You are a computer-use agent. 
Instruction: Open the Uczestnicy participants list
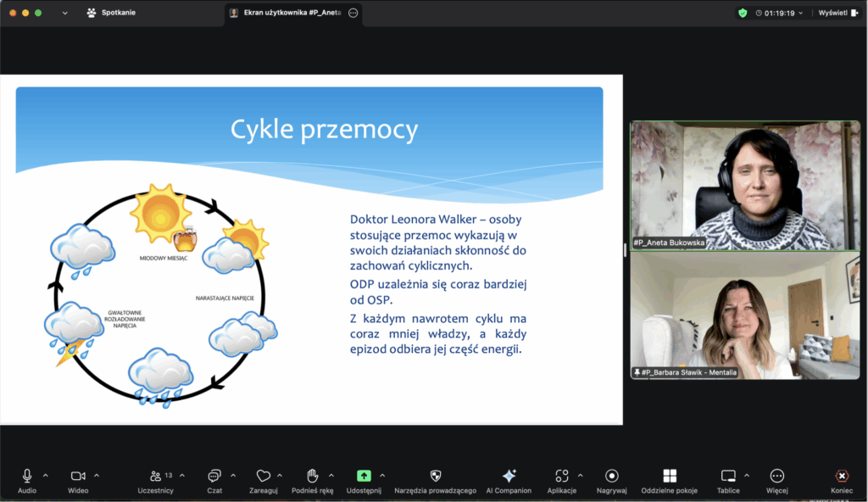tap(156, 477)
